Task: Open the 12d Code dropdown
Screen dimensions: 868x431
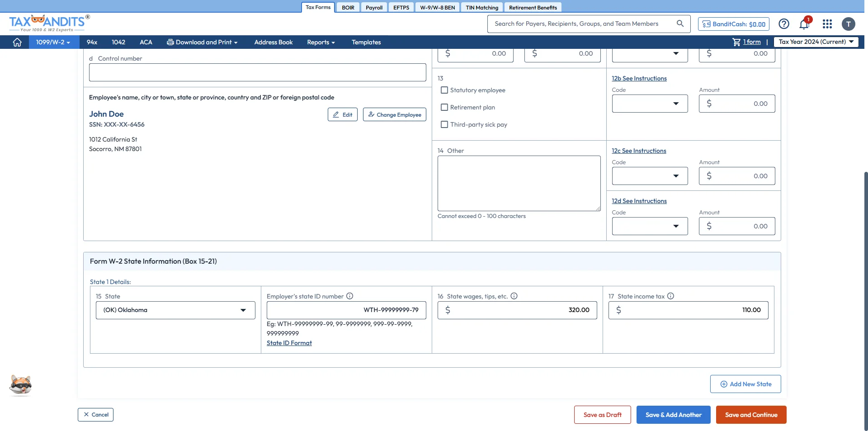Action: pos(650,226)
